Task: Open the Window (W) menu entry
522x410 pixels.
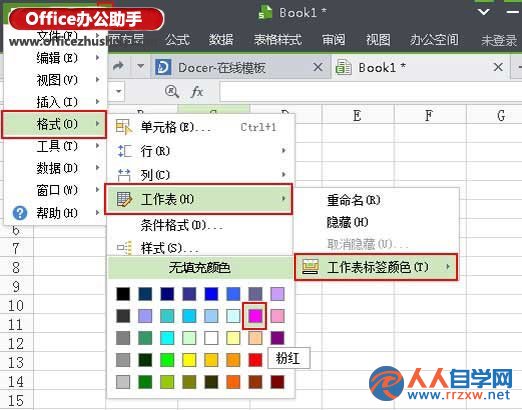Action: click(55, 190)
